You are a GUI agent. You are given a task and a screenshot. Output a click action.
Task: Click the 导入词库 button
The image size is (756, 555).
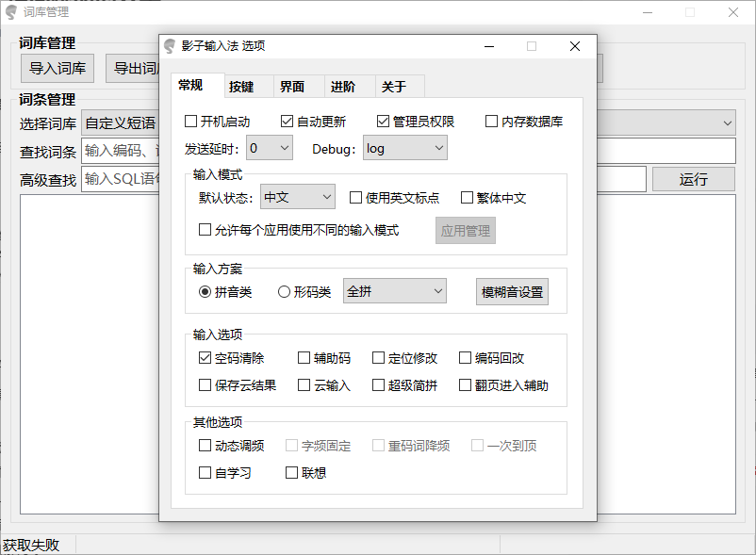click(x=58, y=69)
